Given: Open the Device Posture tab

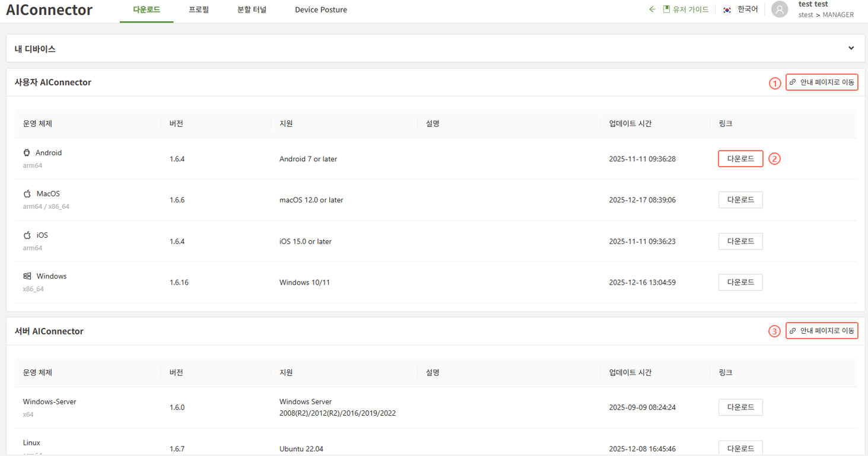Looking at the screenshot, I should pyautogui.click(x=321, y=9).
